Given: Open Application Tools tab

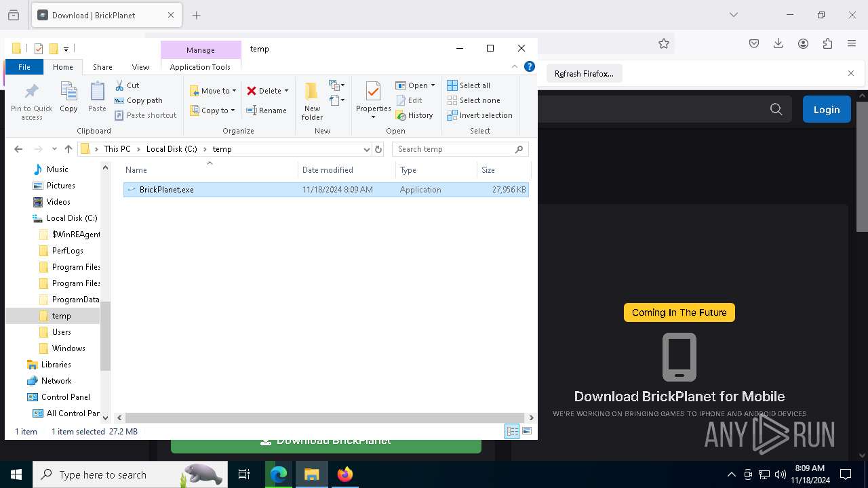Looking at the screenshot, I should click(x=200, y=67).
